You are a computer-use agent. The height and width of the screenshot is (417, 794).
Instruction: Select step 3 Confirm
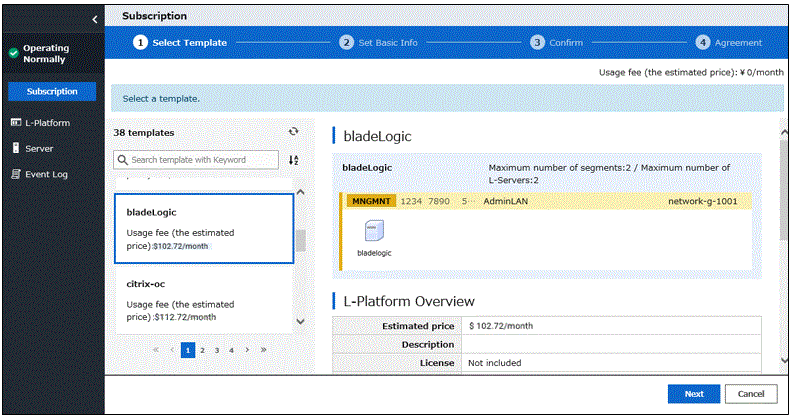[557, 43]
